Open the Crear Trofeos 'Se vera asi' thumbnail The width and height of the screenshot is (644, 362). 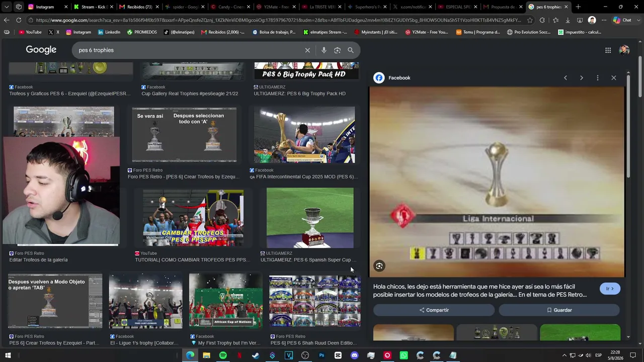[184, 135]
